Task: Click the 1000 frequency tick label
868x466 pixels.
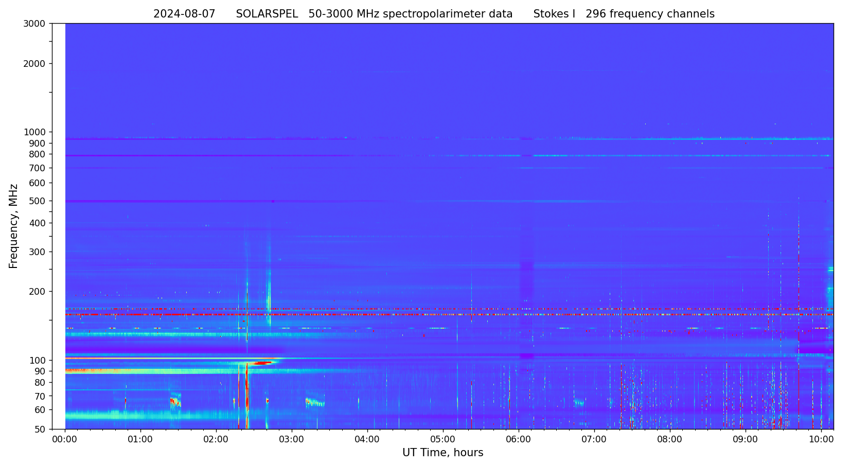Action: (34, 132)
